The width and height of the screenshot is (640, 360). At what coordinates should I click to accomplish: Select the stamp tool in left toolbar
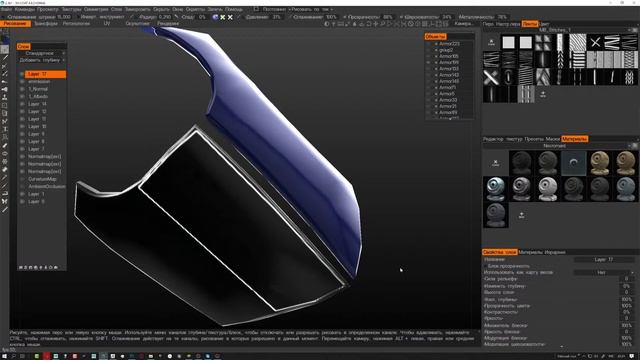point(4,98)
